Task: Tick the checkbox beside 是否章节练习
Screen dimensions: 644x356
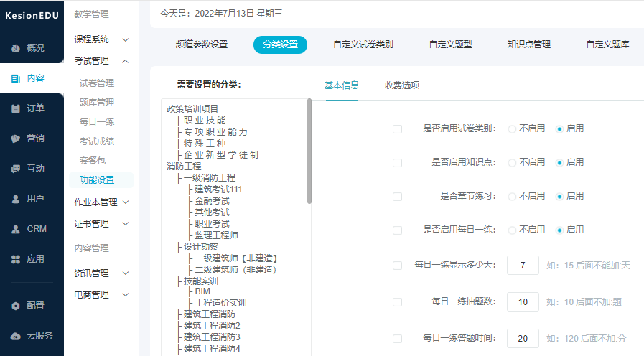Action: [x=397, y=196]
